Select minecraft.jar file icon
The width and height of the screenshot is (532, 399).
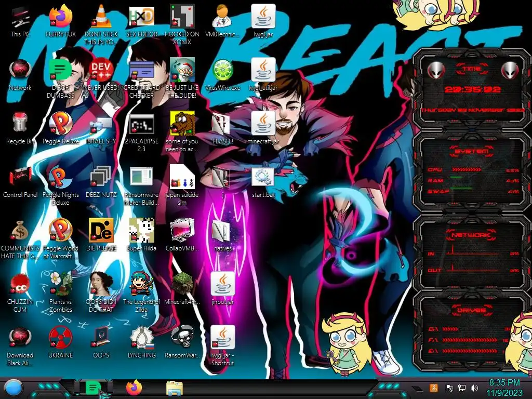coord(263,128)
